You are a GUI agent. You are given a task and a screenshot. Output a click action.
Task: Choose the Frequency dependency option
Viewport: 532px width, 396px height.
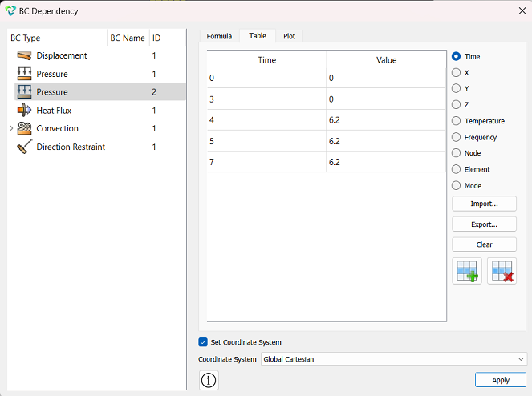click(456, 137)
